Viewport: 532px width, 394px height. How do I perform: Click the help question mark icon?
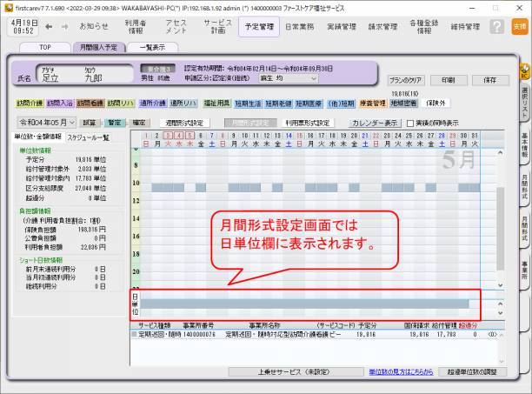(x=495, y=27)
